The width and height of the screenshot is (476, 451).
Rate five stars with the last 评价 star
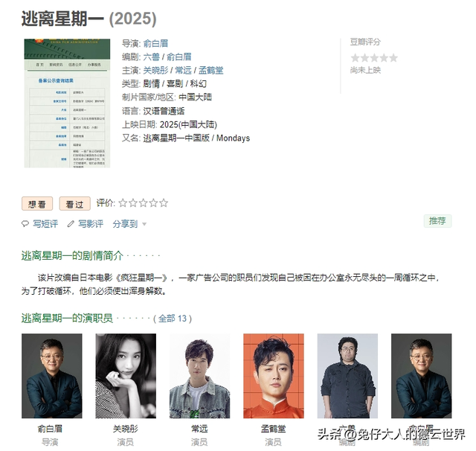point(164,203)
